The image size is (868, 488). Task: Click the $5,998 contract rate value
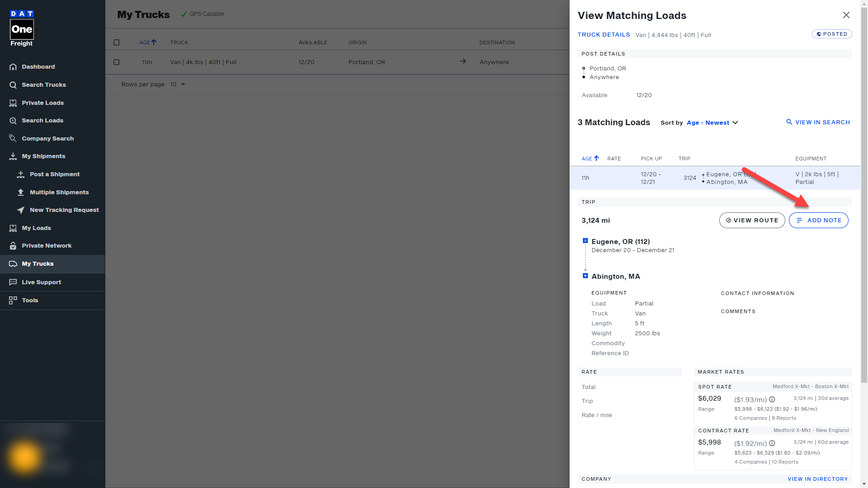[709, 442]
